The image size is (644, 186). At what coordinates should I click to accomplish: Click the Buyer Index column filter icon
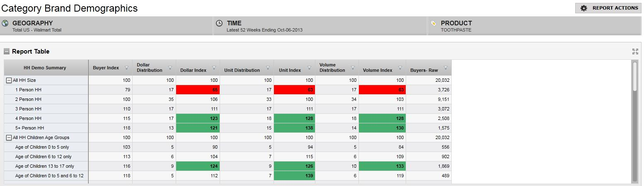pyautogui.click(x=126, y=68)
